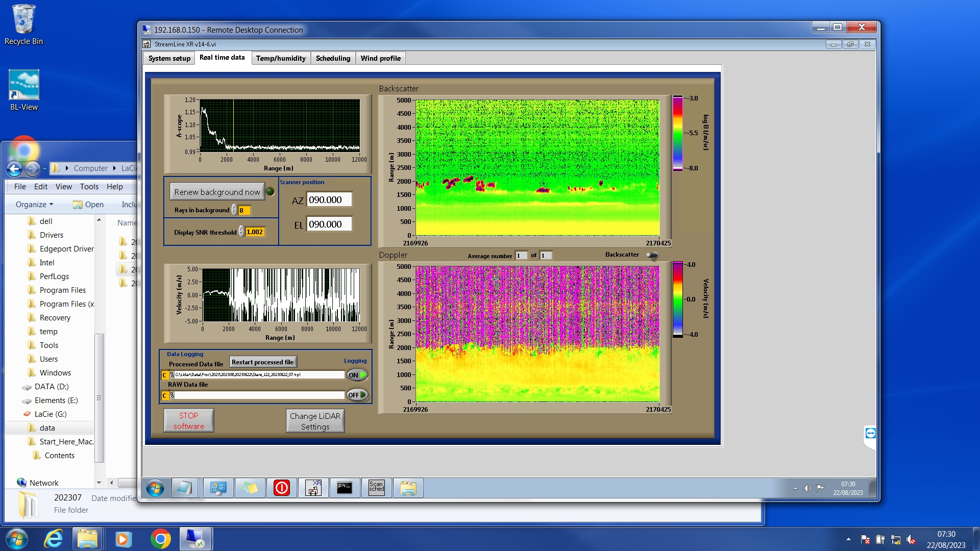The height and width of the screenshot is (551, 980).
Task: Click the red power icon in remote taskbar
Action: [281, 488]
